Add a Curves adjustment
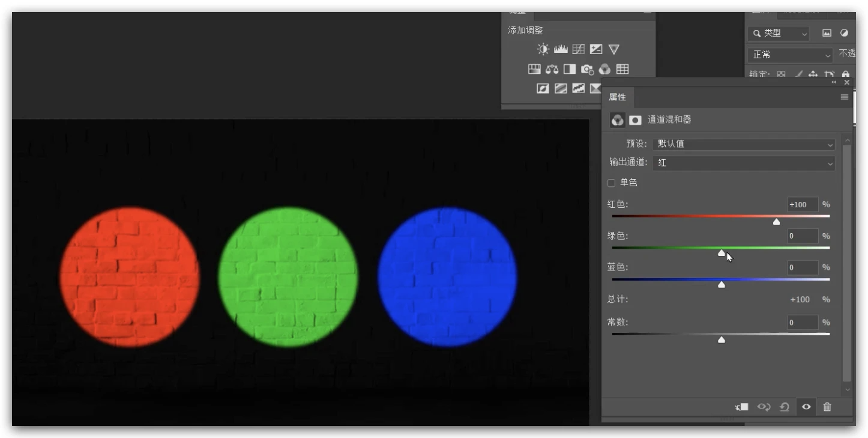The width and height of the screenshot is (868, 438). pos(578,49)
